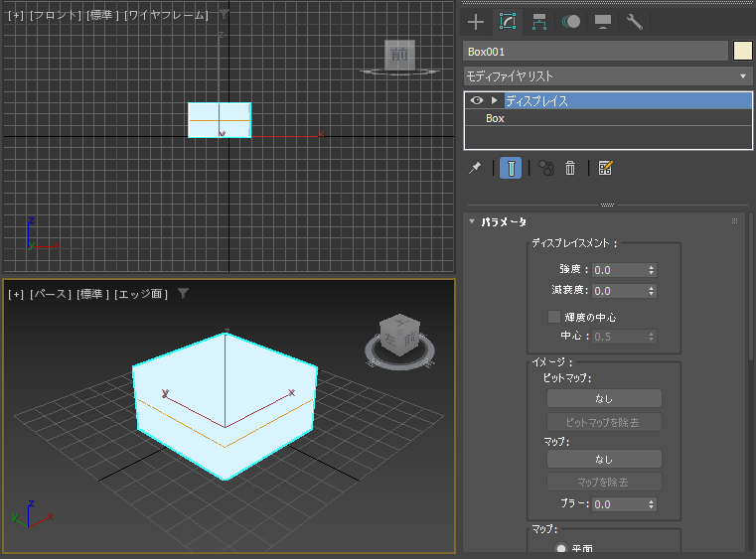Click the perspective ViewCube
Image resolution: width=756 pixels, height=559 pixels.
coord(399,335)
